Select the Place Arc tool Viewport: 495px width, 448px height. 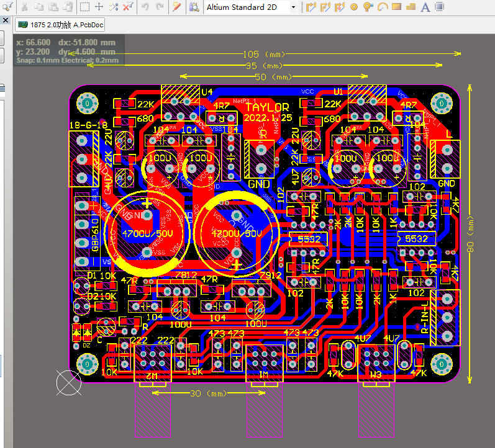[383, 7]
